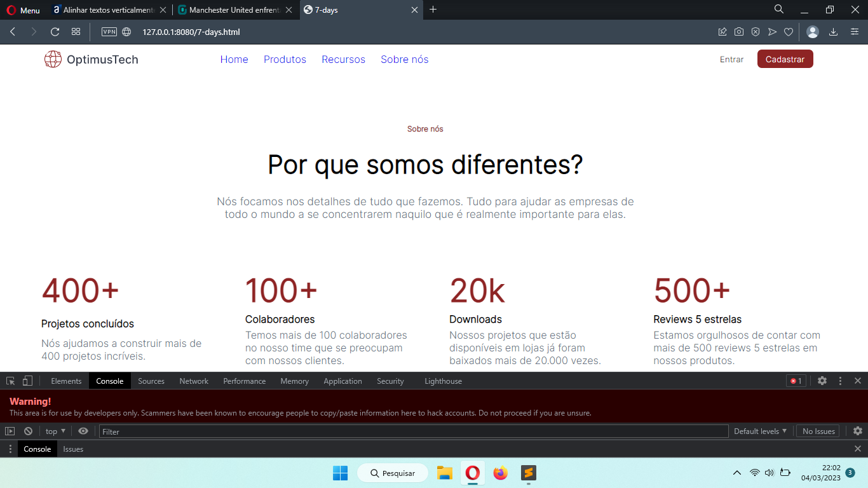The image size is (868, 488).
Task: Switch to the DevTools Network tab
Action: click(194, 381)
